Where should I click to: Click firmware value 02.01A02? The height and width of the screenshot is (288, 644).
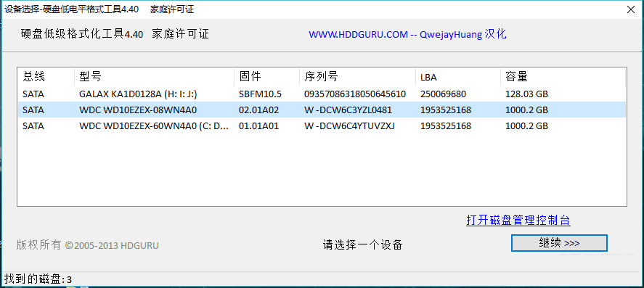point(258,110)
